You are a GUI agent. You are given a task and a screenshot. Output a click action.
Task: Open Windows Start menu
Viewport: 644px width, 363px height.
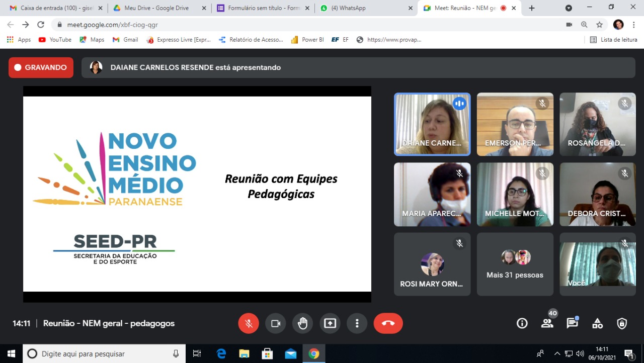pyautogui.click(x=11, y=353)
